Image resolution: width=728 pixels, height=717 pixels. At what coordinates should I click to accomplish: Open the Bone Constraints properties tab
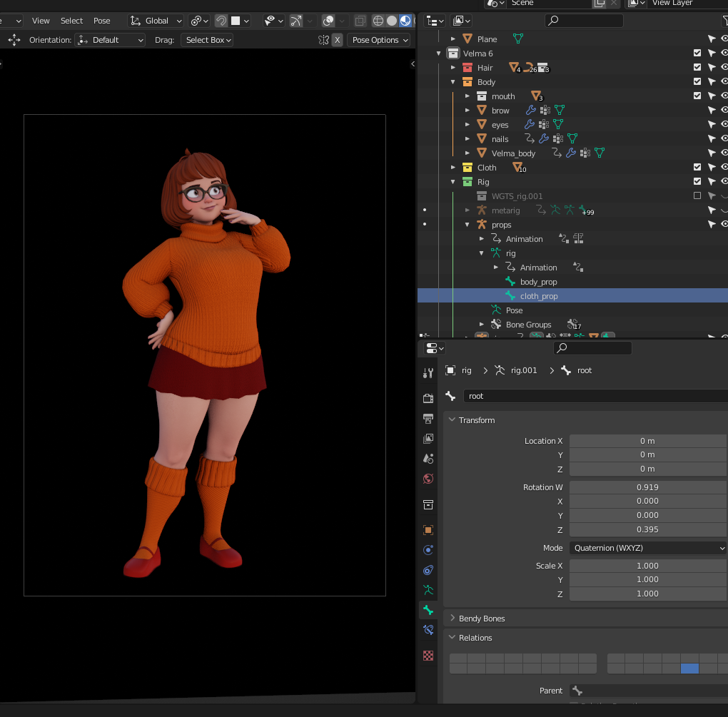428,630
